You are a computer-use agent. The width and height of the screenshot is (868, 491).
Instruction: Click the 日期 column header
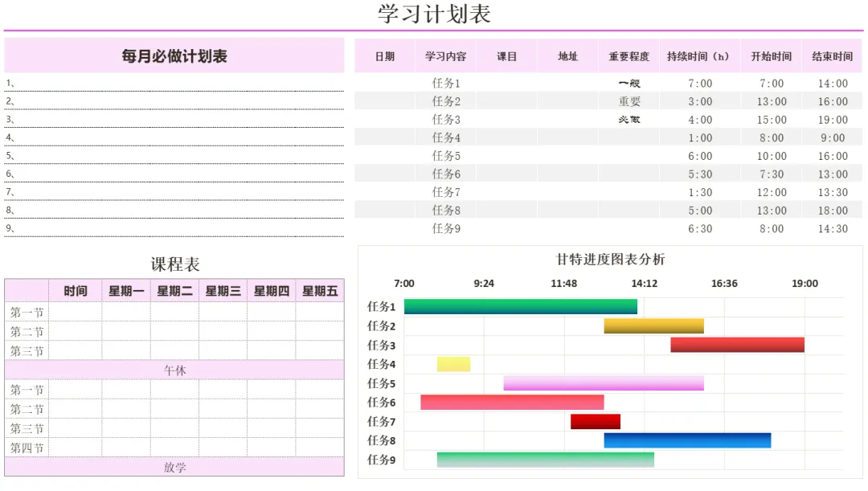pyautogui.click(x=385, y=56)
